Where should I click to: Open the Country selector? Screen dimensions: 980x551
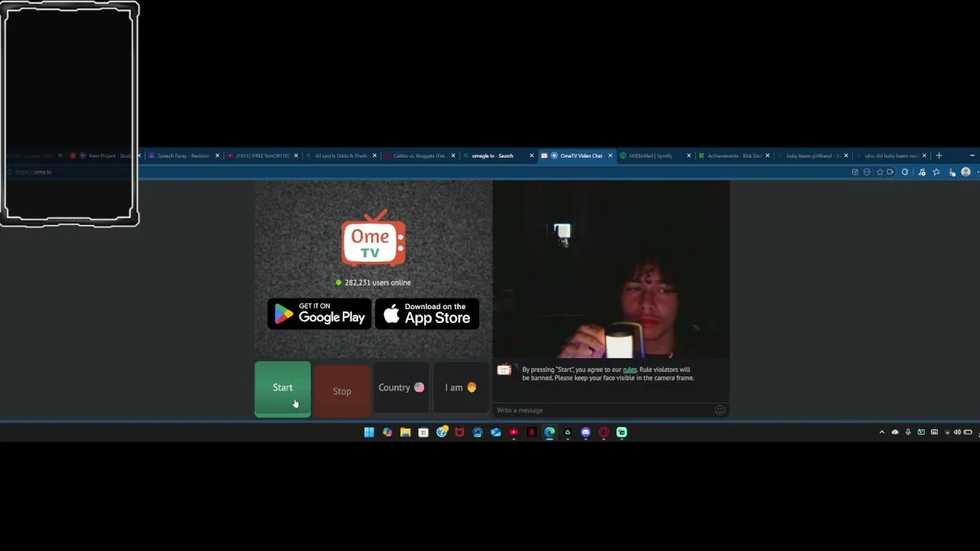coord(401,388)
